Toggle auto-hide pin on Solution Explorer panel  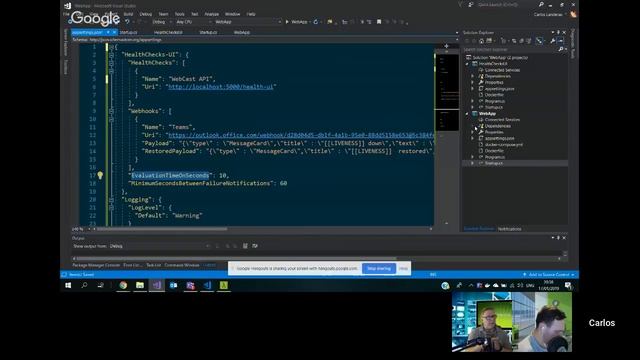coord(558,32)
